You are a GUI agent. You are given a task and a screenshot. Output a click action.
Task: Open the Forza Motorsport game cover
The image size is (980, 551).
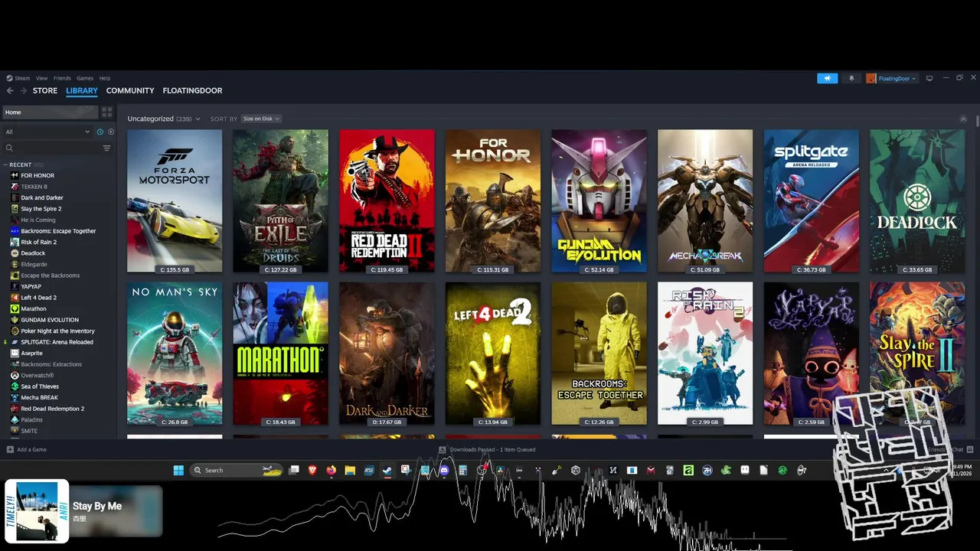(x=175, y=201)
